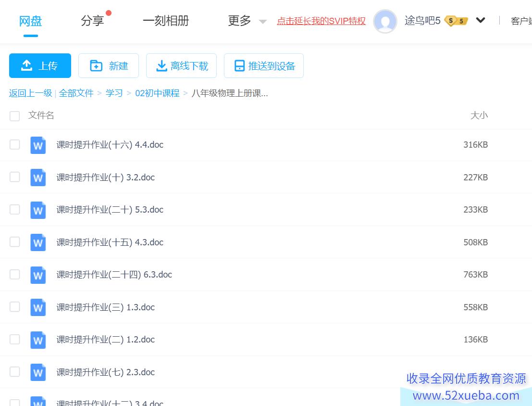
Task: Open file 课时提升作业(三) 1.3.doc
Action: tap(106, 307)
